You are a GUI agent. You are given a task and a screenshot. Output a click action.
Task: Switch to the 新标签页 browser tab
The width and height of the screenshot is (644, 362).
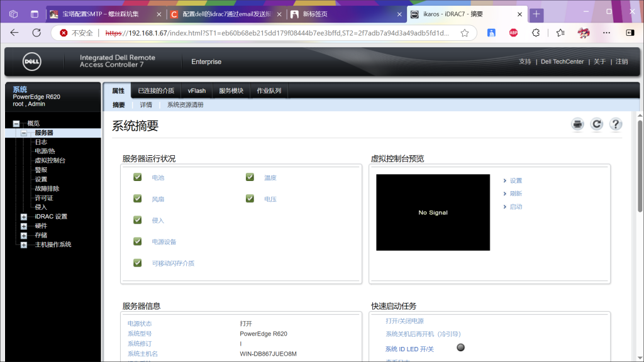(x=347, y=14)
